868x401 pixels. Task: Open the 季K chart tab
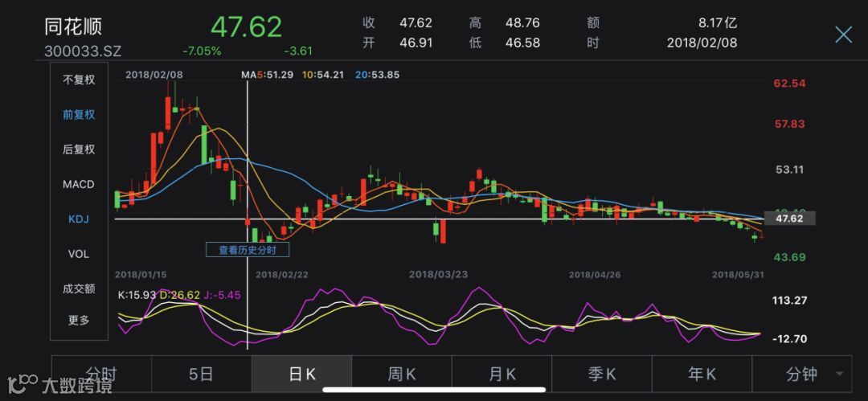click(x=602, y=374)
